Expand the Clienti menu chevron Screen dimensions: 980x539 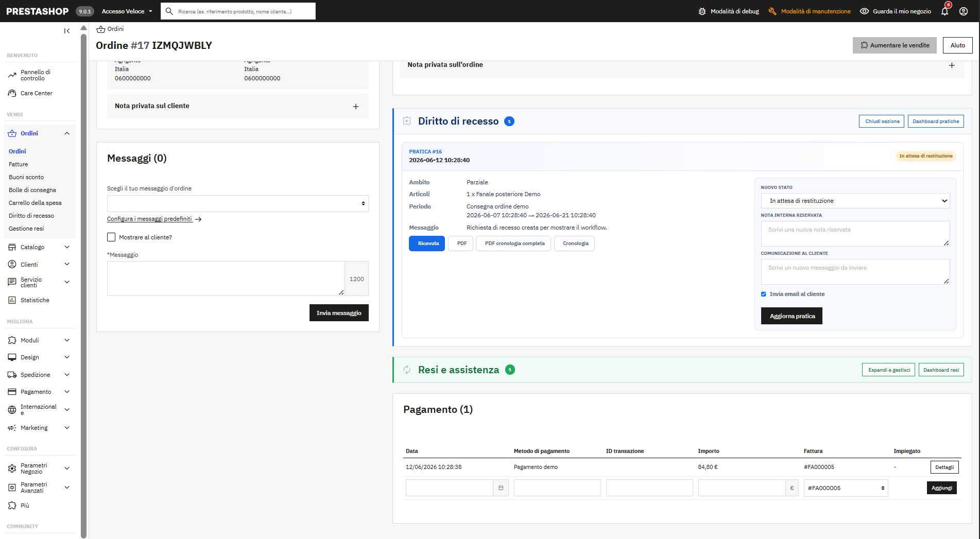pos(67,264)
